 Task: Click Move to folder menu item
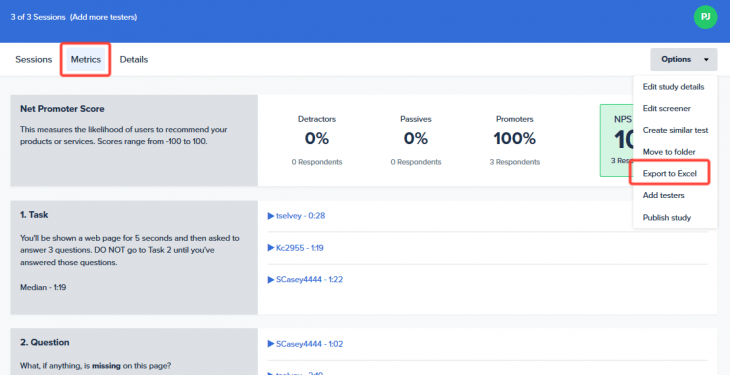(669, 152)
